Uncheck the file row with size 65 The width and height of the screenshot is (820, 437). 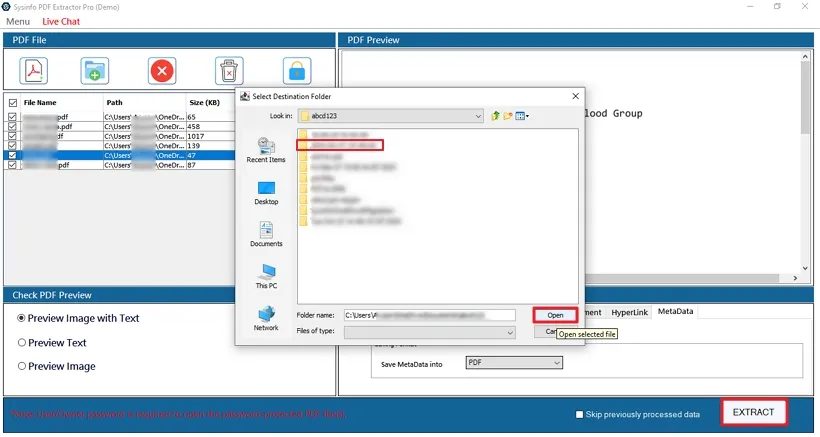tap(13, 117)
